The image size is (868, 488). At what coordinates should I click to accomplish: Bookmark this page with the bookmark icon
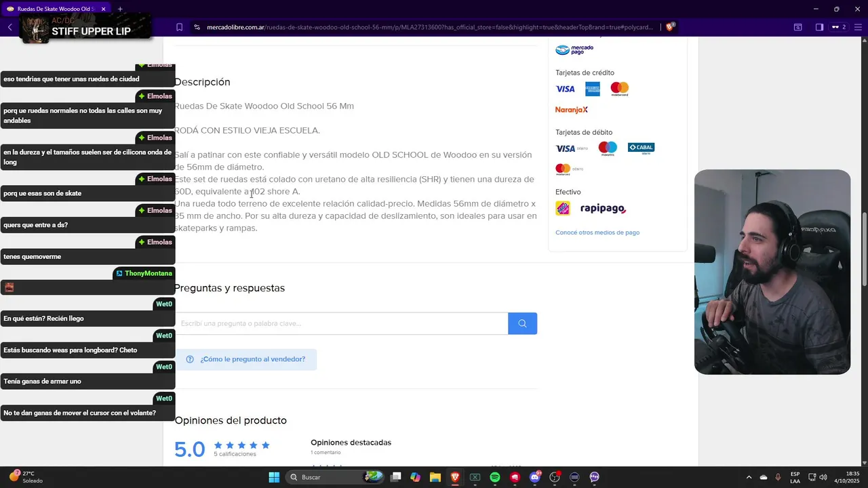(x=179, y=27)
